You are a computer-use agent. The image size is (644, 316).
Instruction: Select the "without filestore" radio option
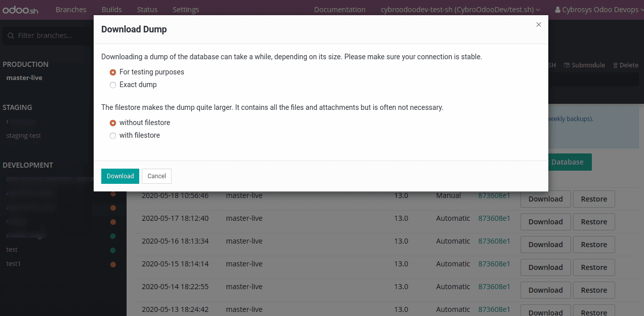click(113, 123)
